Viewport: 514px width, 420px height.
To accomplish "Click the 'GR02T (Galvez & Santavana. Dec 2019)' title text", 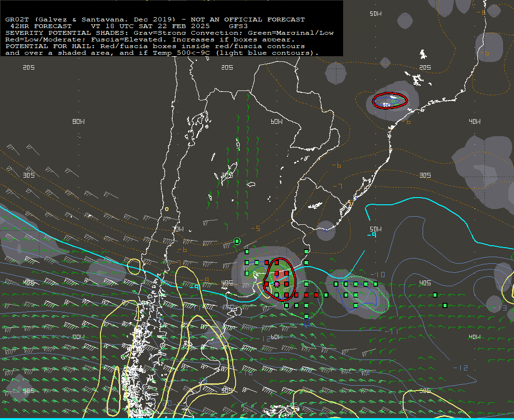I will [90, 20].
